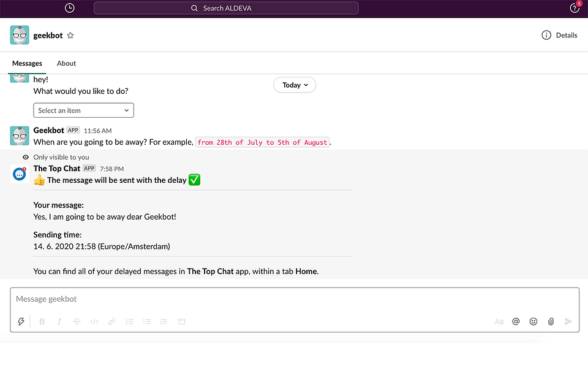Toggle strikethrough formatting in the composer
The width and height of the screenshot is (588, 368).
pyautogui.click(x=76, y=321)
